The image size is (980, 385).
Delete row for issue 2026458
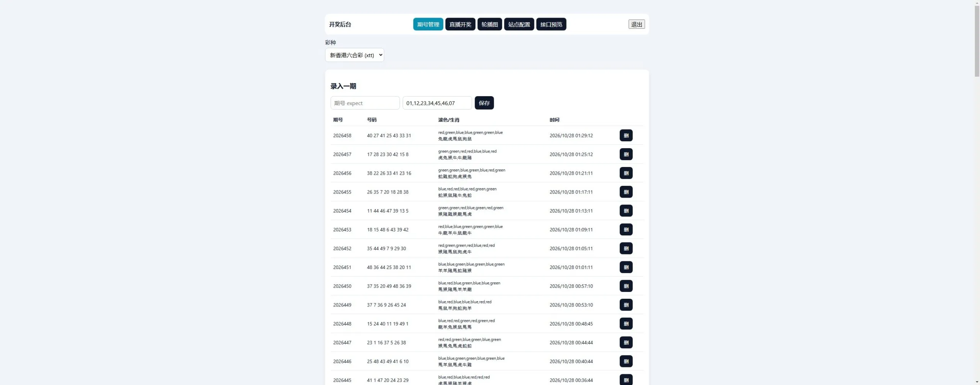pyautogui.click(x=626, y=135)
